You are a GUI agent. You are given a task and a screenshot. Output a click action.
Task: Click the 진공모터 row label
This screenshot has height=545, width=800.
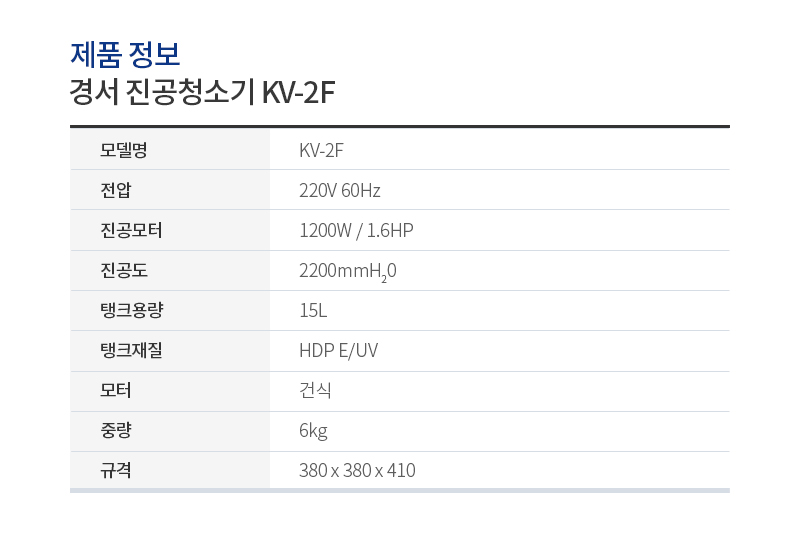click(131, 230)
